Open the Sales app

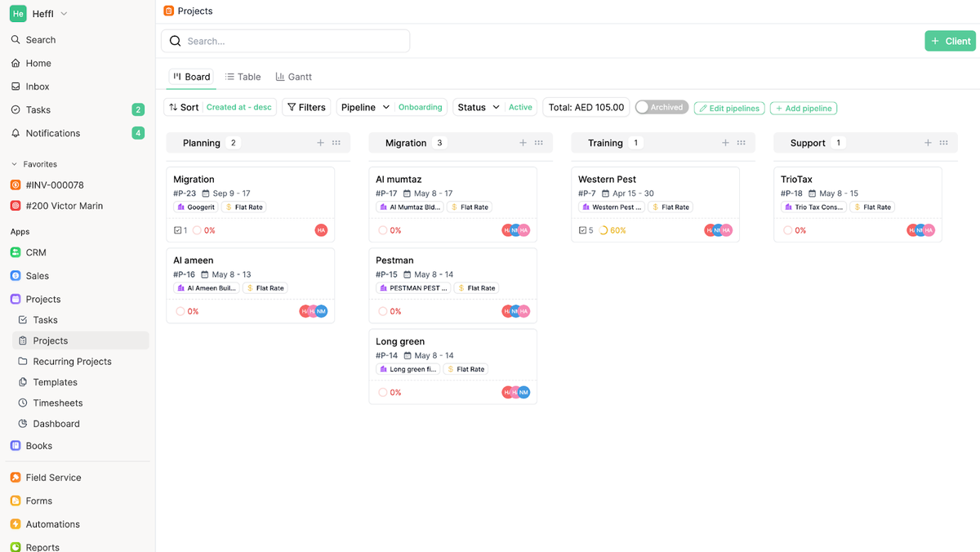pyautogui.click(x=37, y=275)
